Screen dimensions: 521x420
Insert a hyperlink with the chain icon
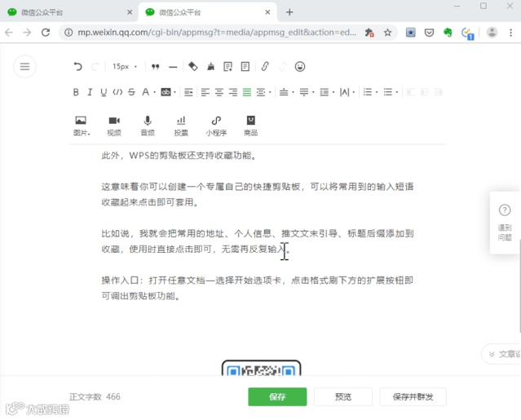(265, 66)
